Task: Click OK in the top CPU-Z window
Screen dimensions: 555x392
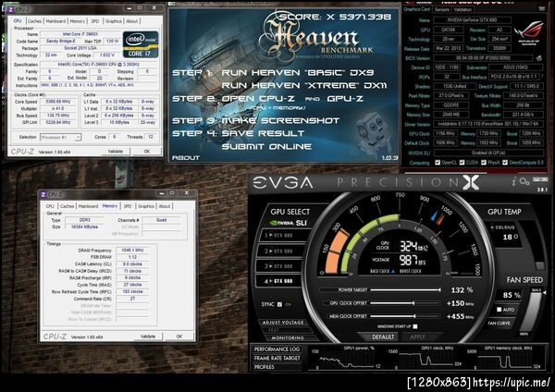Action: tap(147, 152)
